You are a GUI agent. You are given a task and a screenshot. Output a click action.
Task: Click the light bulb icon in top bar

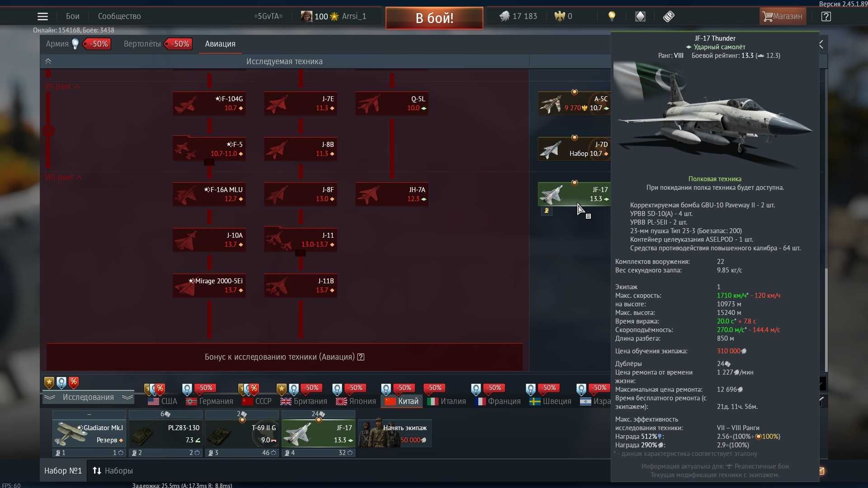(x=612, y=16)
